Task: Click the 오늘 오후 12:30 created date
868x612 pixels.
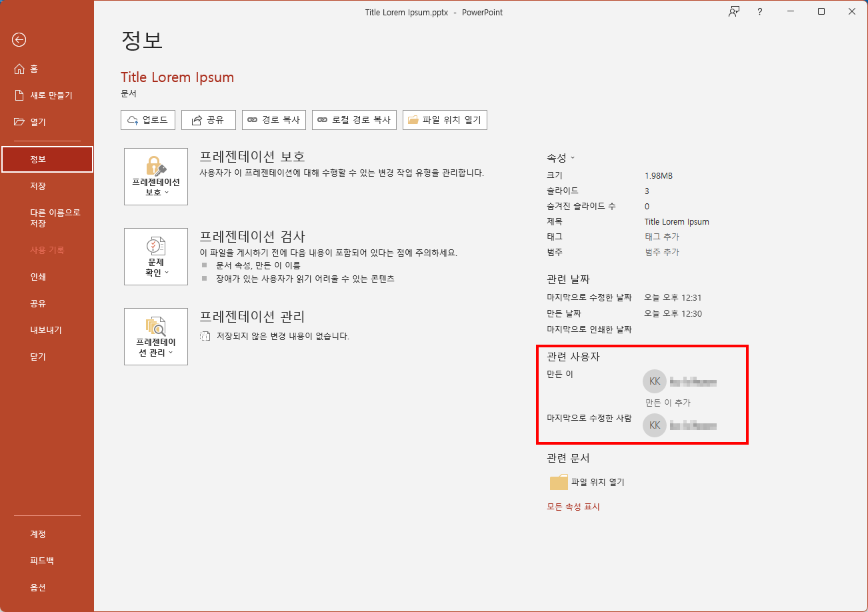Action: click(673, 313)
